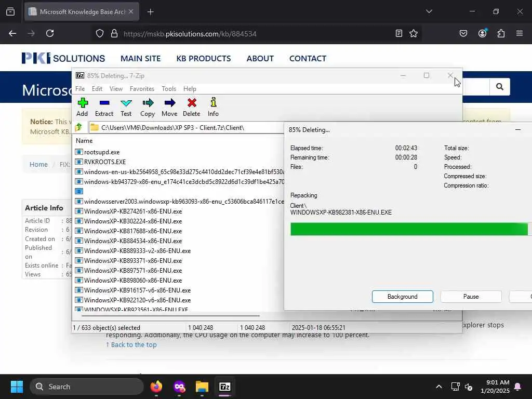Click the bookmark star icon
Viewport: 532px width, 399px height.
(x=413, y=33)
